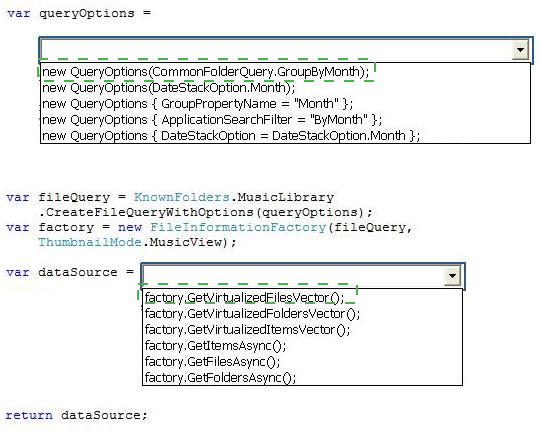Select the CommonFolderQuery.GroupByMonth option

click(205, 72)
